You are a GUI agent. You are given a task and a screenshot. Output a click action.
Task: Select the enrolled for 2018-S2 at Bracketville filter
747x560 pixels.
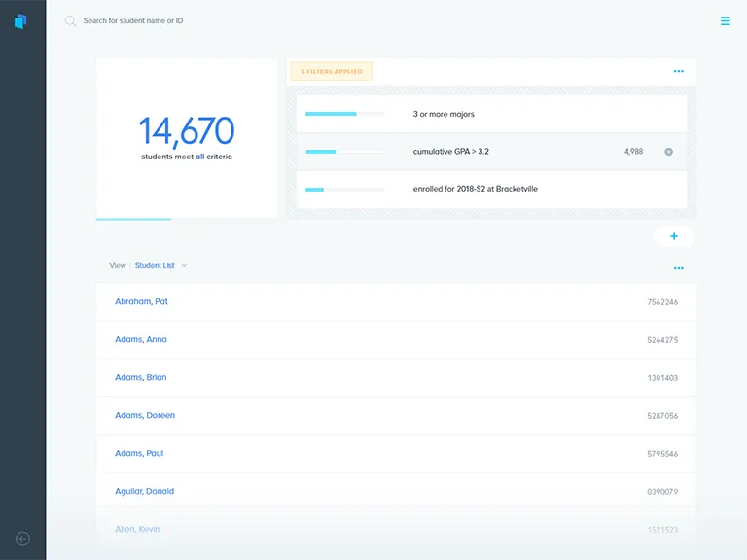tap(491, 189)
